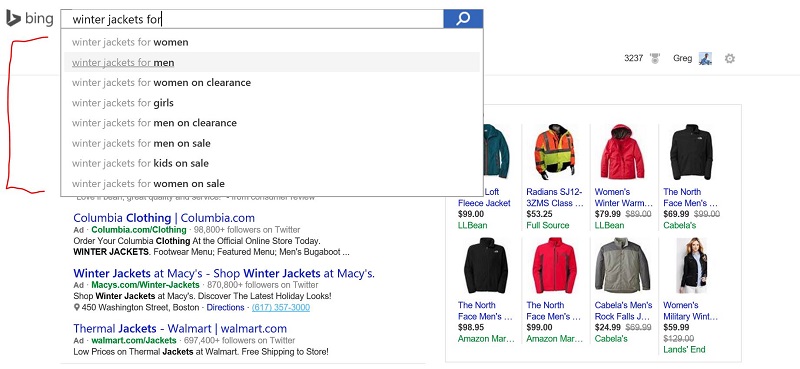Open the Bing logo home link

click(30, 19)
